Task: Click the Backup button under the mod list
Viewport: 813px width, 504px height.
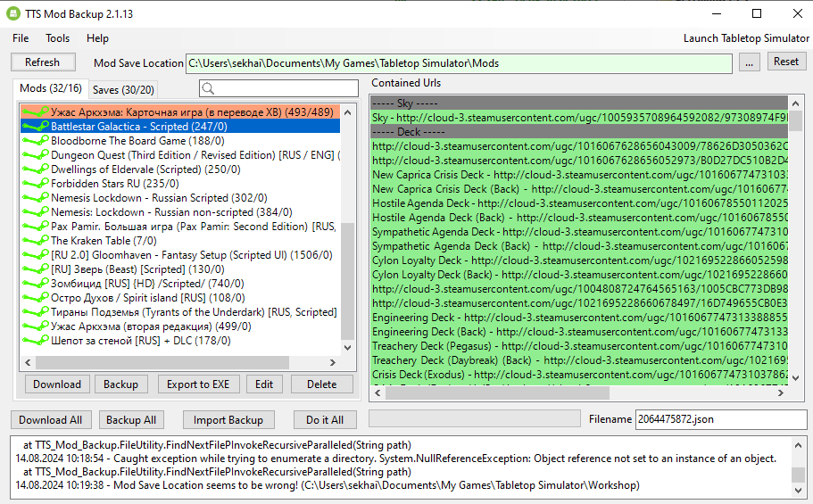Action: point(120,384)
